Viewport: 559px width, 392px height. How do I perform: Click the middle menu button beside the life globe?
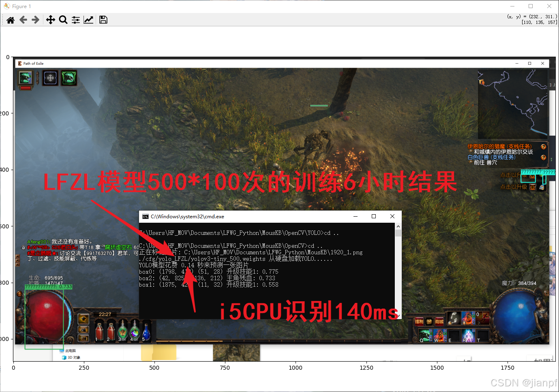coord(83,329)
